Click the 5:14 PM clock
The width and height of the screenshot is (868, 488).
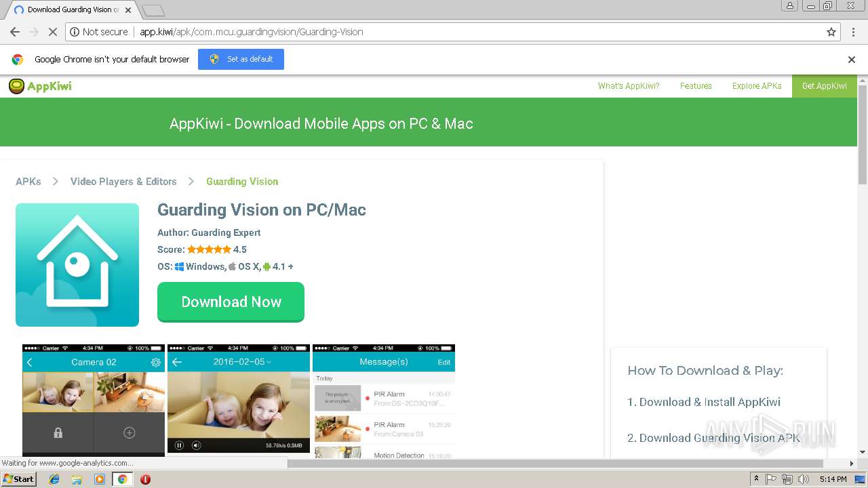833,479
